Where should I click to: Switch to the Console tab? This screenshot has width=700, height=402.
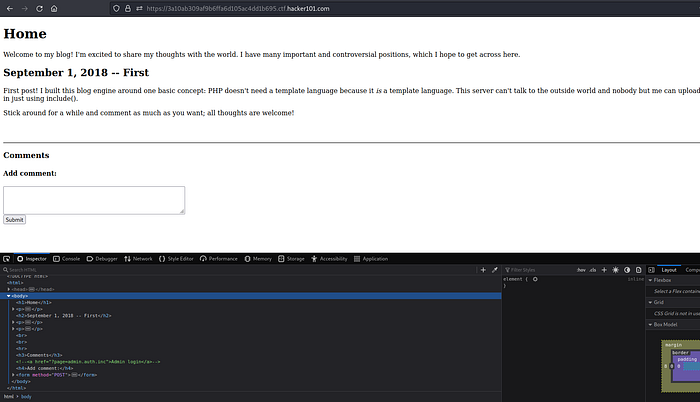coord(67,258)
